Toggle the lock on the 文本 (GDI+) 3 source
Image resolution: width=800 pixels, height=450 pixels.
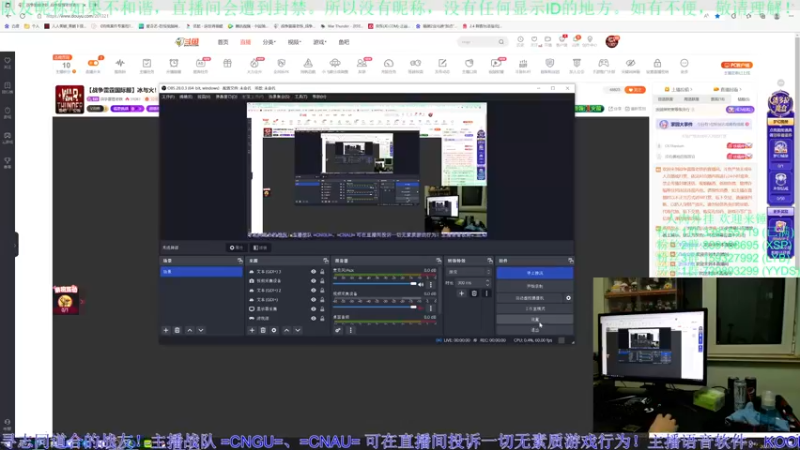pyautogui.click(x=322, y=272)
